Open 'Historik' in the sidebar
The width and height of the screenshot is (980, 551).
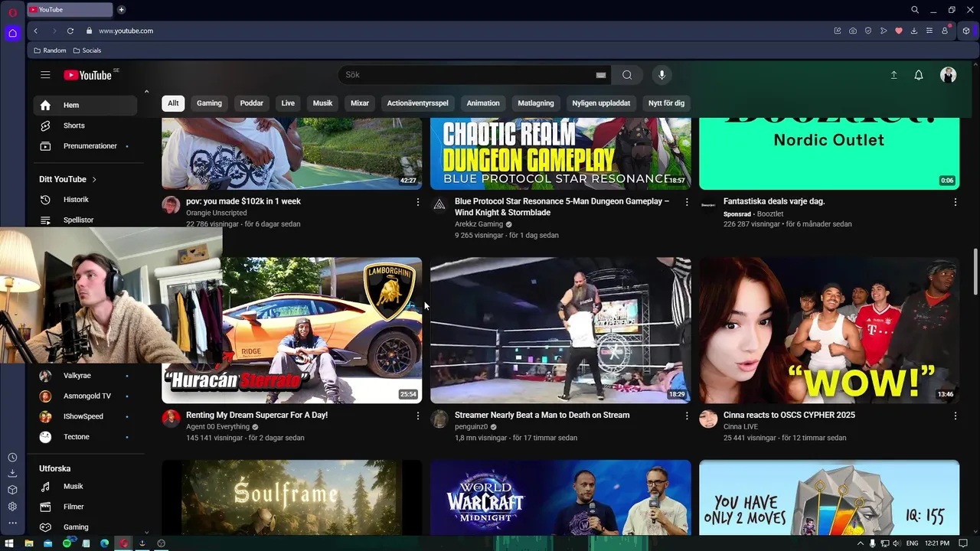86,200
